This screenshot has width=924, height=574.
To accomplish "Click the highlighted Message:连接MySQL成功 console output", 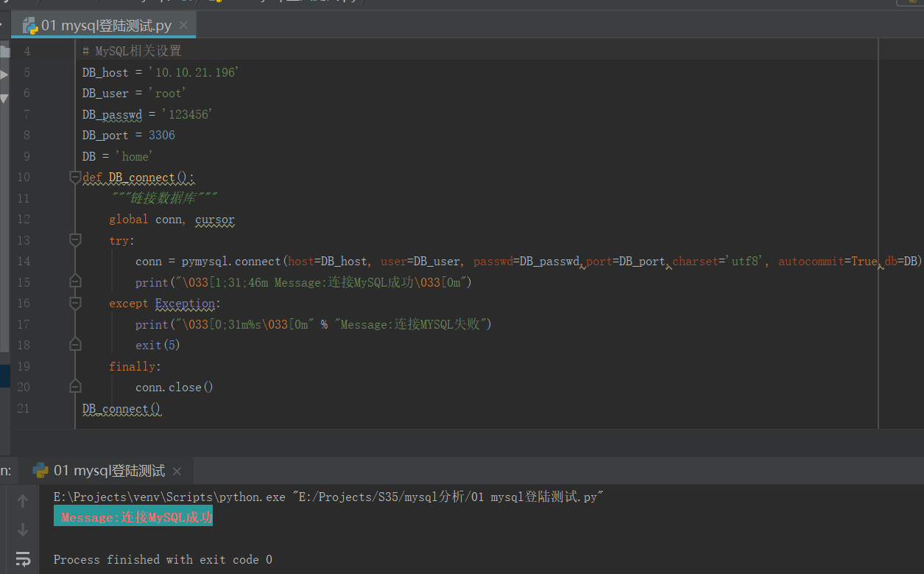I will pos(133,517).
